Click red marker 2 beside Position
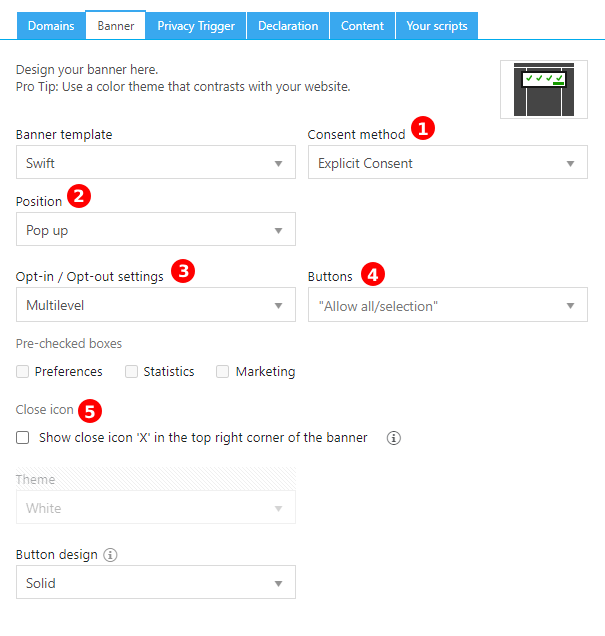This screenshot has width=605, height=636. pos(80,196)
